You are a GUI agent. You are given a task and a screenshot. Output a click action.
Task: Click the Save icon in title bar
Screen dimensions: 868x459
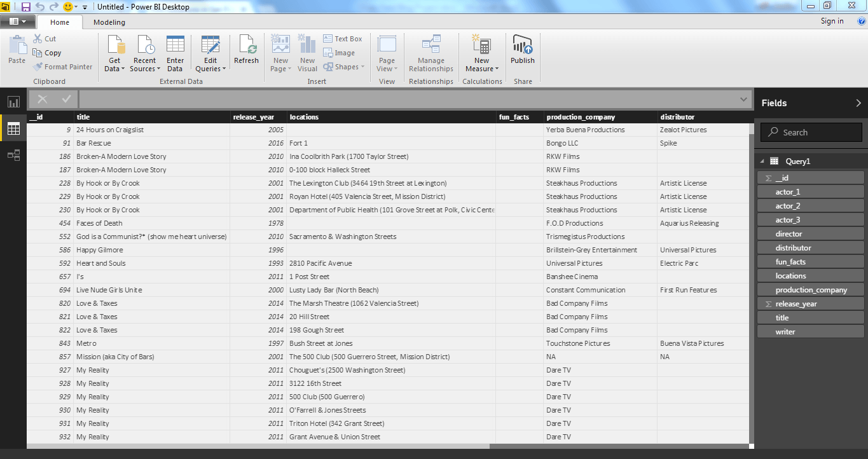click(26, 6)
